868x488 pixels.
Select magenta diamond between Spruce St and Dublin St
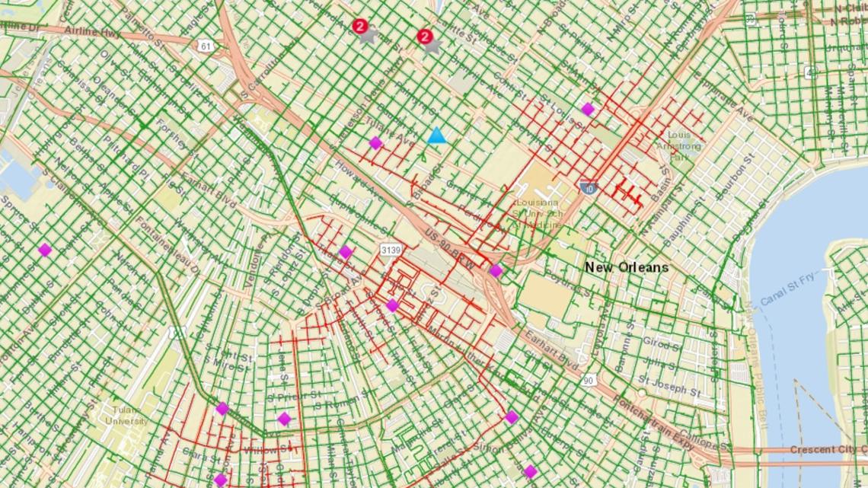coord(45,250)
